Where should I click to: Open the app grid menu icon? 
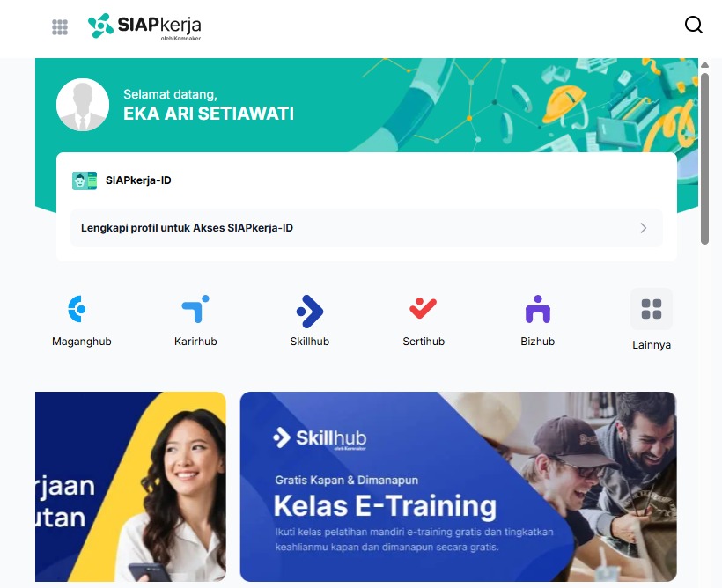click(60, 27)
